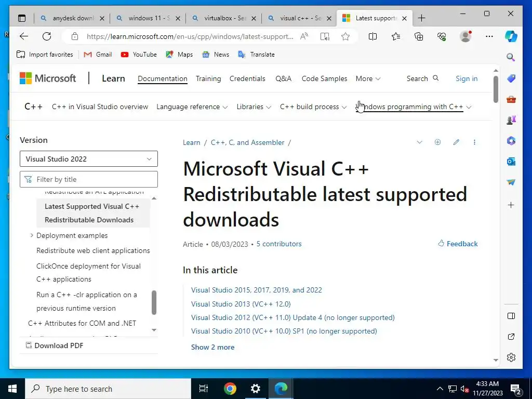This screenshot has height=399, width=532.
Task: Open the sidebar Games chess icon
Action: point(511,120)
